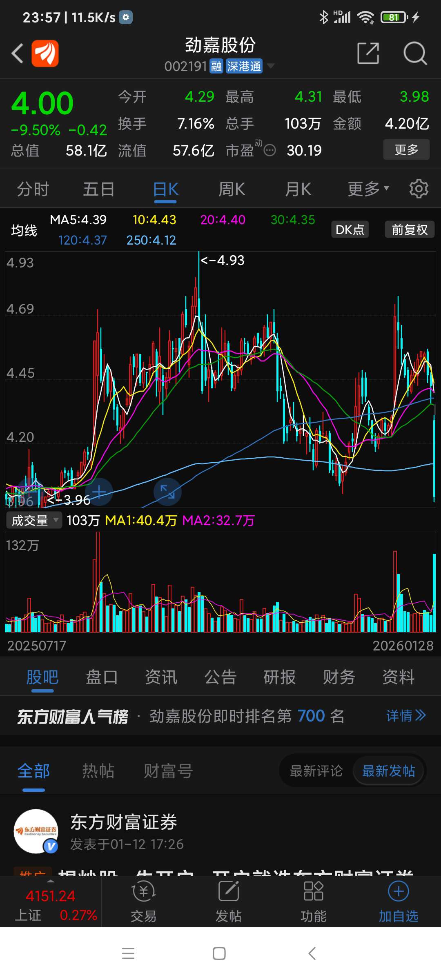Tap 加自选 add to watchlist
This screenshot has width=441, height=980.
(399, 902)
